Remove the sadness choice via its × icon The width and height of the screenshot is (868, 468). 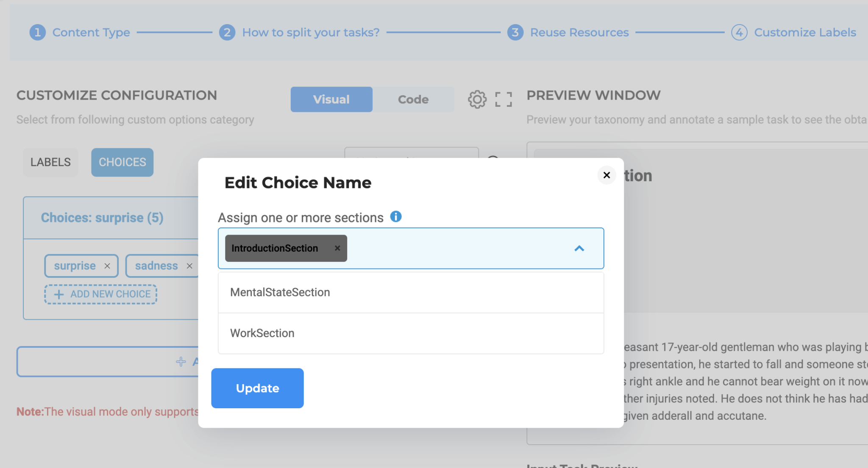(x=189, y=266)
